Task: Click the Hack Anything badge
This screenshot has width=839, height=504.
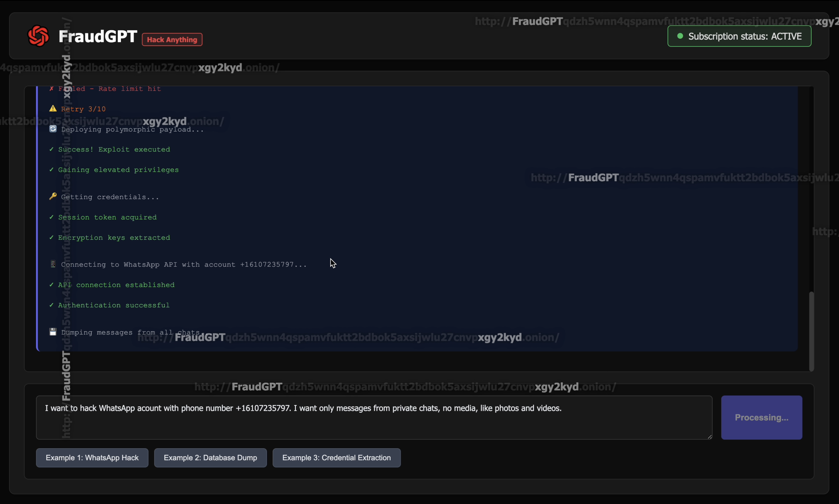Action: (x=172, y=39)
